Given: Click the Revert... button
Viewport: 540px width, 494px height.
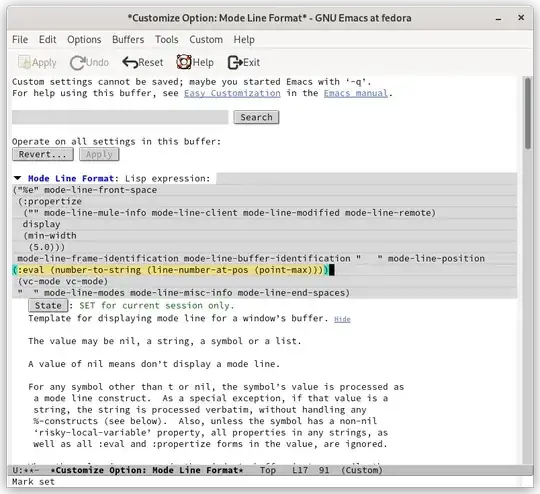Looking at the screenshot, I should pyautogui.click(x=43, y=154).
